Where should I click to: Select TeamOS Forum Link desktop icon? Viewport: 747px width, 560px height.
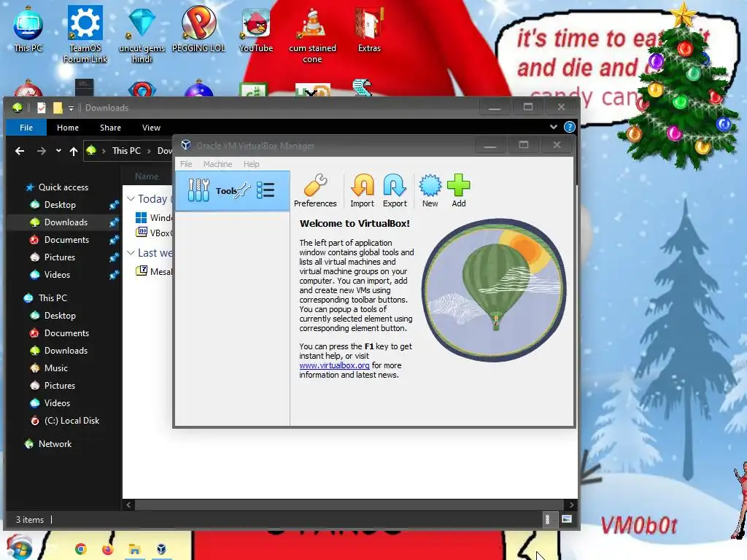(85, 34)
